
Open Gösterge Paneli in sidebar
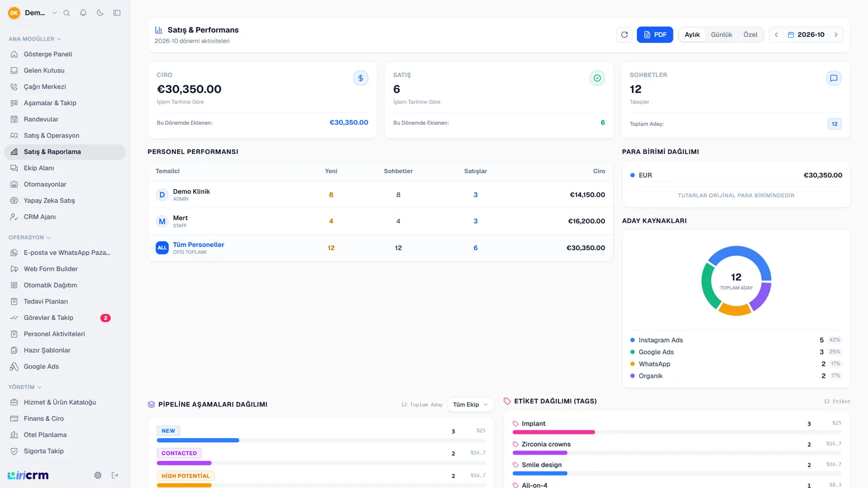pos(65,54)
